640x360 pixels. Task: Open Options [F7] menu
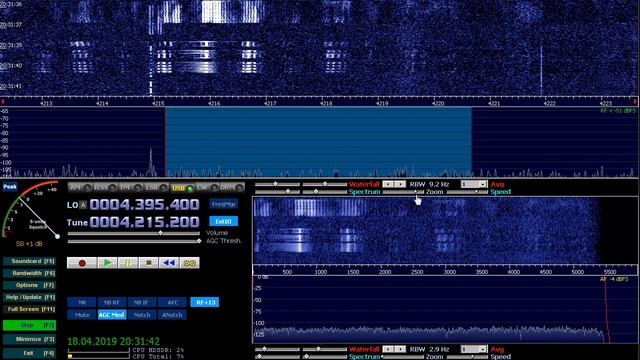[x=29, y=285]
